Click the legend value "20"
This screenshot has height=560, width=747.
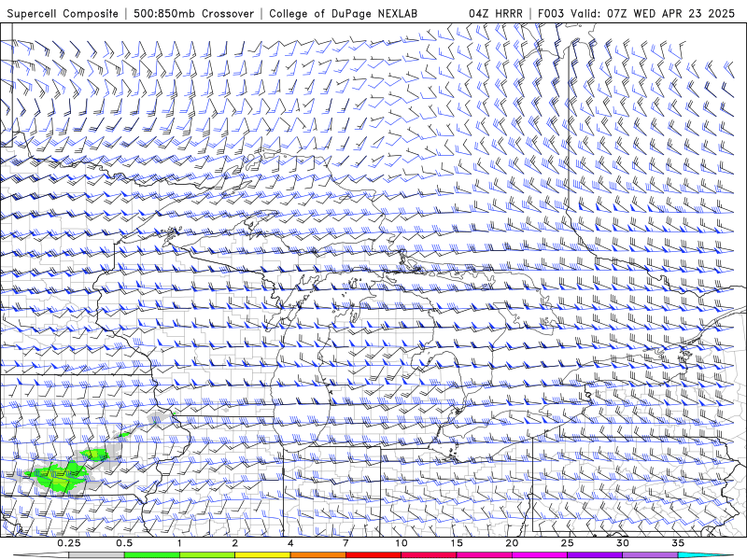pos(512,543)
